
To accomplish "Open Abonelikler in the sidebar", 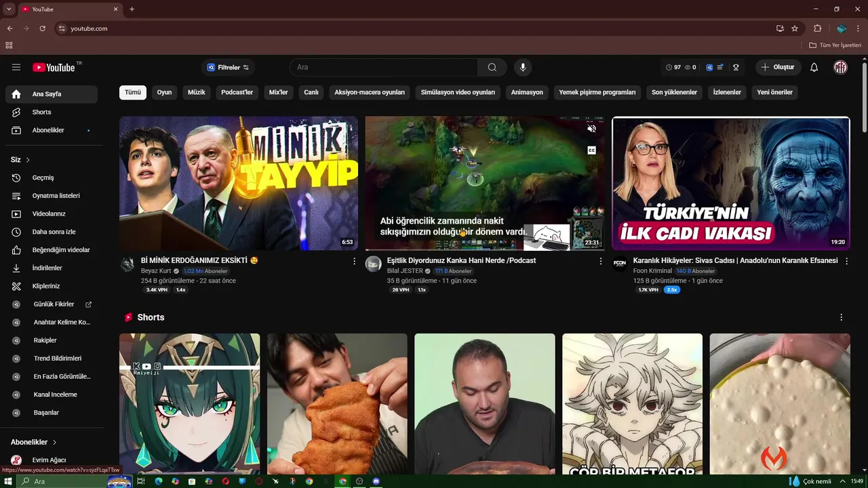I will [52, 130].
